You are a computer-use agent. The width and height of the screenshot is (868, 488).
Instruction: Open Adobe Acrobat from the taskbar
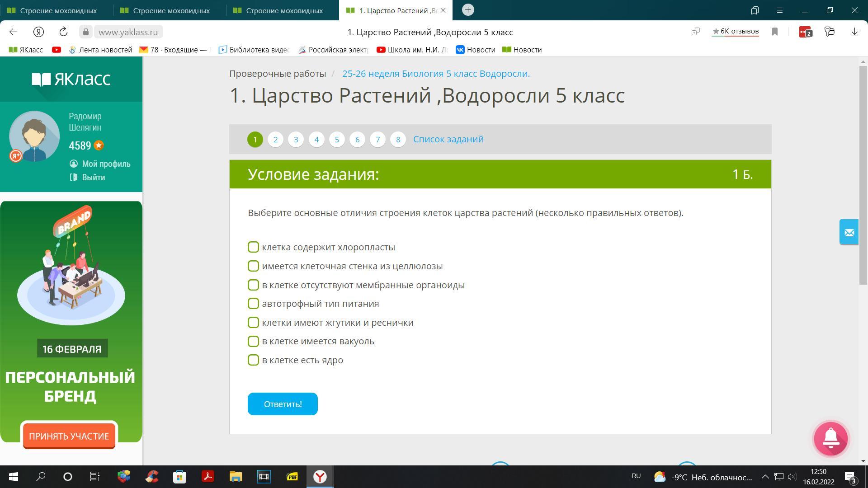tap(208, 476)
